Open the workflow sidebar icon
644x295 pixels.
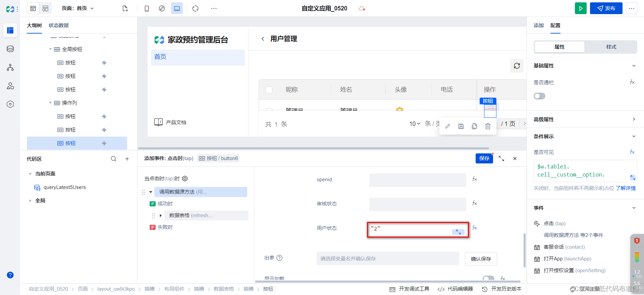click(x=10, y=67)
